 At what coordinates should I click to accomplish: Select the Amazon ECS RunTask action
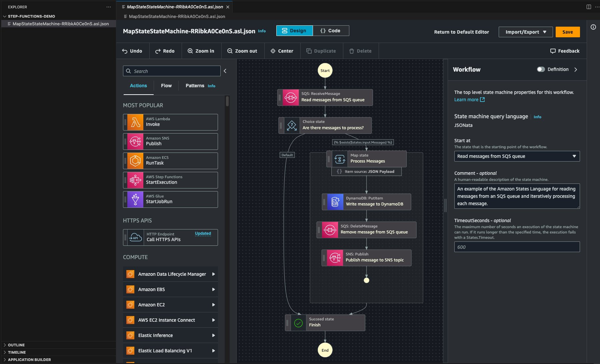pos(170,161)
